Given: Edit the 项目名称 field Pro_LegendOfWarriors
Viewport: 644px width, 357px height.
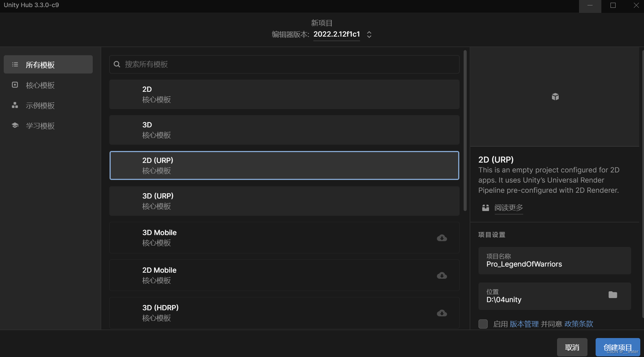Looking at the screenshot, I should (555, 260).
